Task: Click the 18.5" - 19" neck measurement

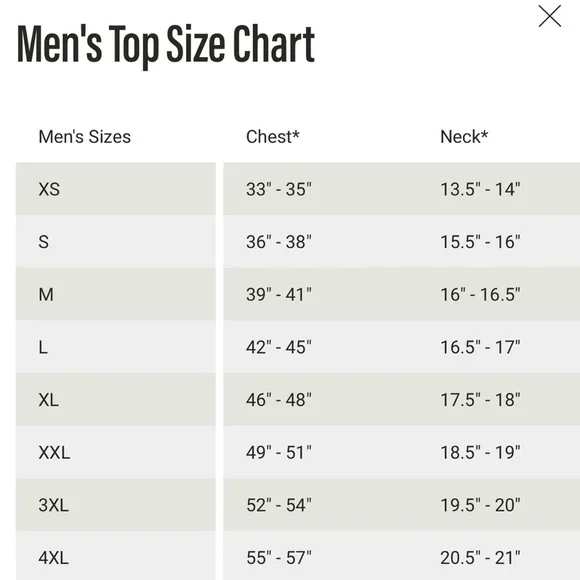Action: pyautogui.click(x=480, y=453)
